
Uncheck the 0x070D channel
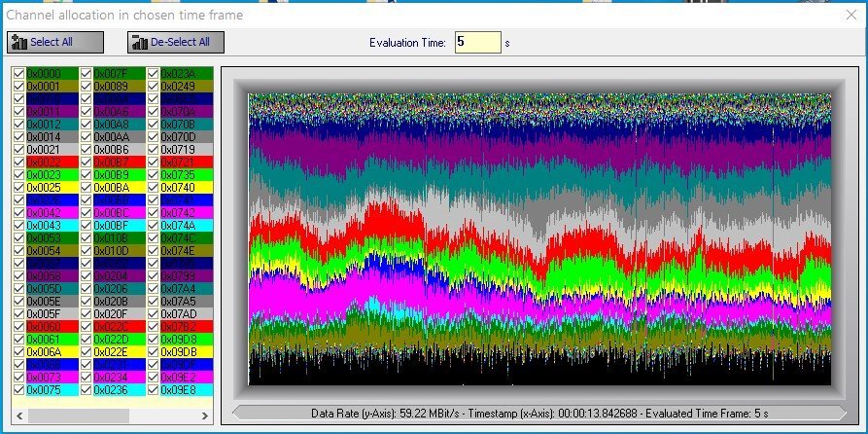point(154,137)
